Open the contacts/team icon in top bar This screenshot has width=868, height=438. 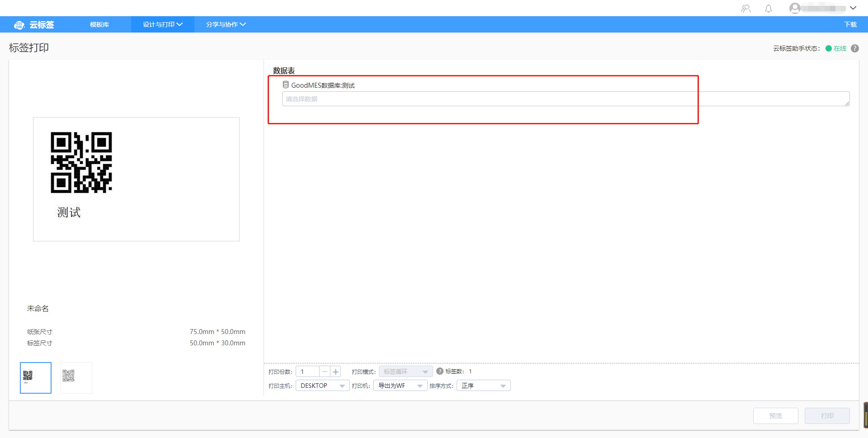[746, 9]
